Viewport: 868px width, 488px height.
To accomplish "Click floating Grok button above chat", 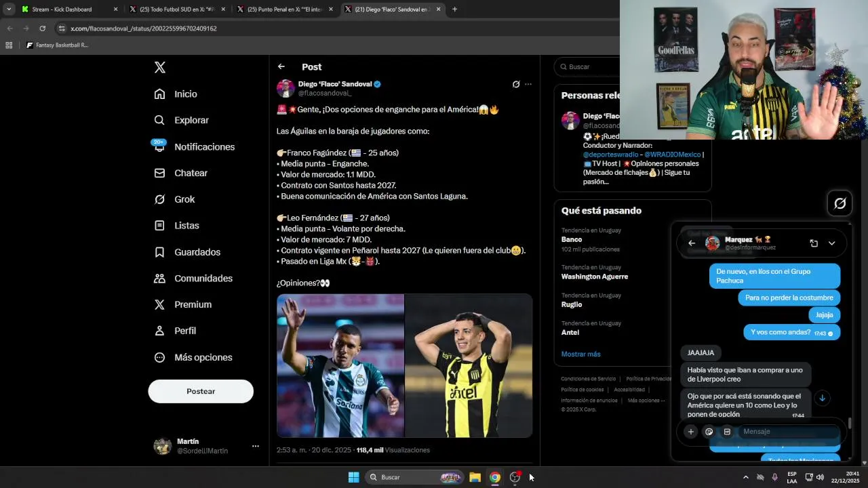I will pyautogui.click(x=840, y=203).
